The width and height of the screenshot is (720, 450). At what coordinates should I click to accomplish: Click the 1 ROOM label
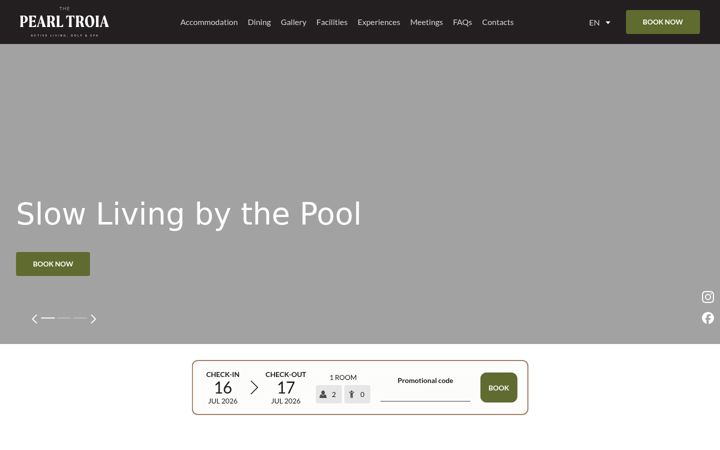pyautogui.click(x=343, y=377)
